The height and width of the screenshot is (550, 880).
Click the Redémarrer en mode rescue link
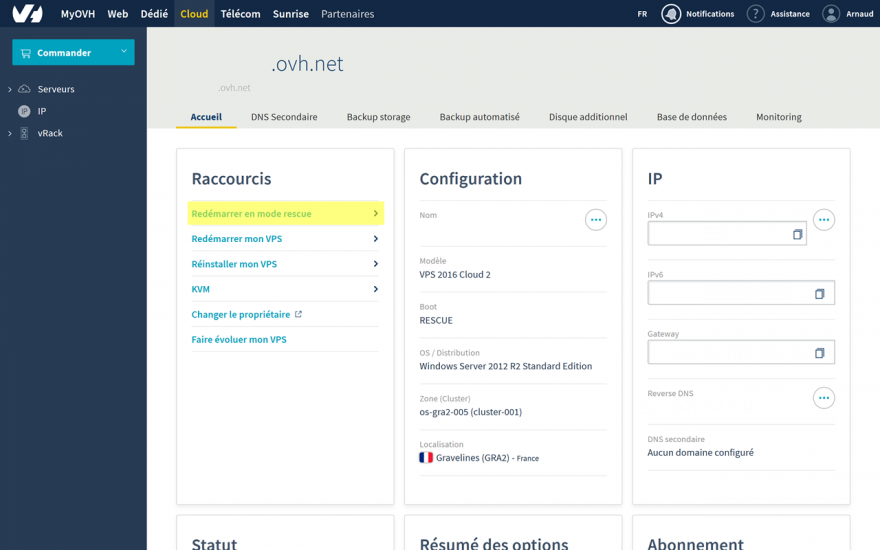[x=251, y=213]
